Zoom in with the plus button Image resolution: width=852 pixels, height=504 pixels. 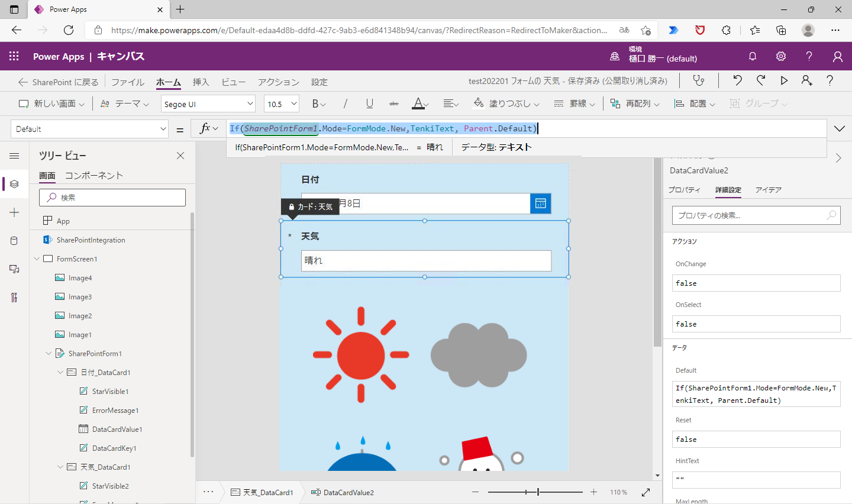click(x=594, y=492)
